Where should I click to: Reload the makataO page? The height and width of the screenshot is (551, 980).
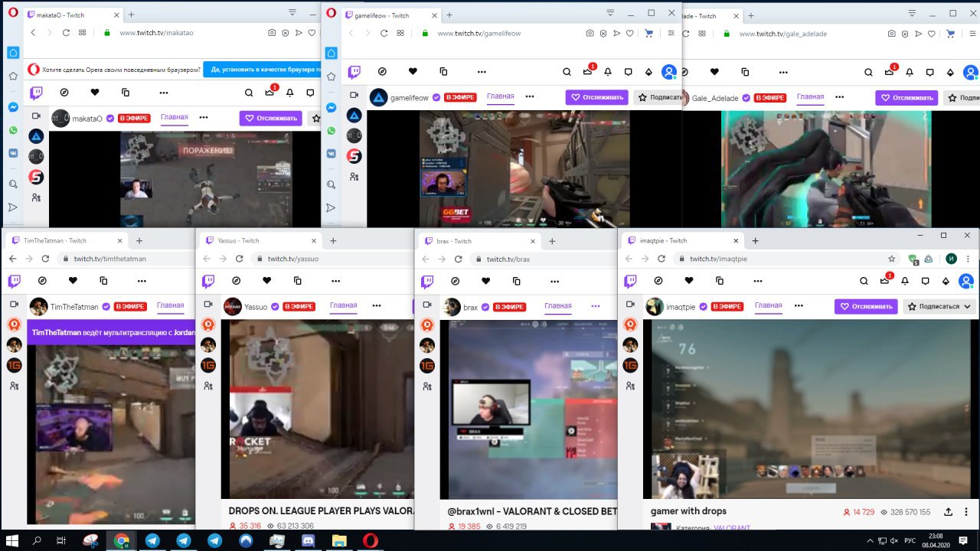point(66,33)
